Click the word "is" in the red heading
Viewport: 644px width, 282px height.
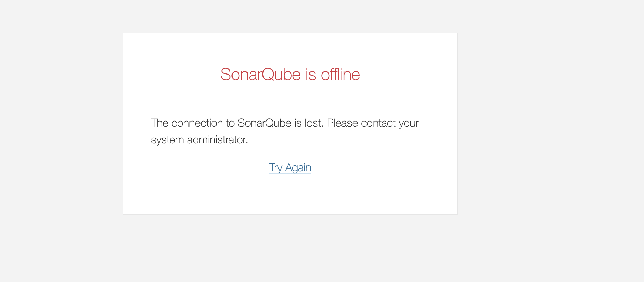(311, 74)
